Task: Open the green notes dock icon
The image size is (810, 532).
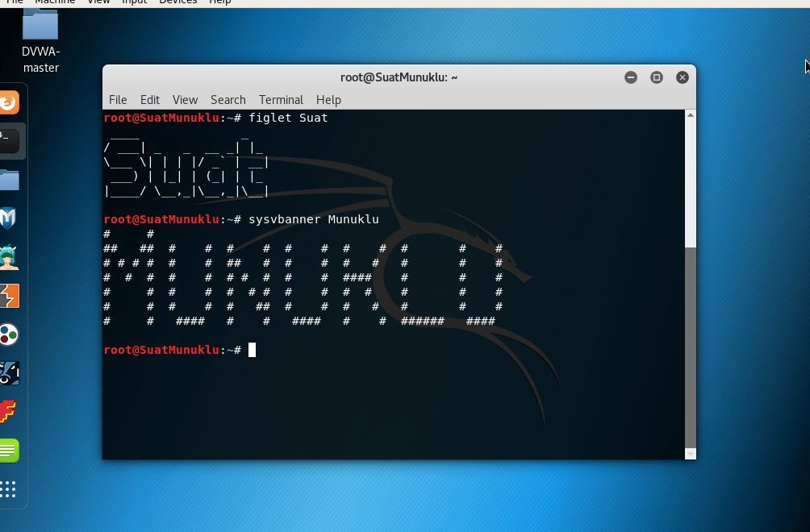Action: [x=10, y=451]
